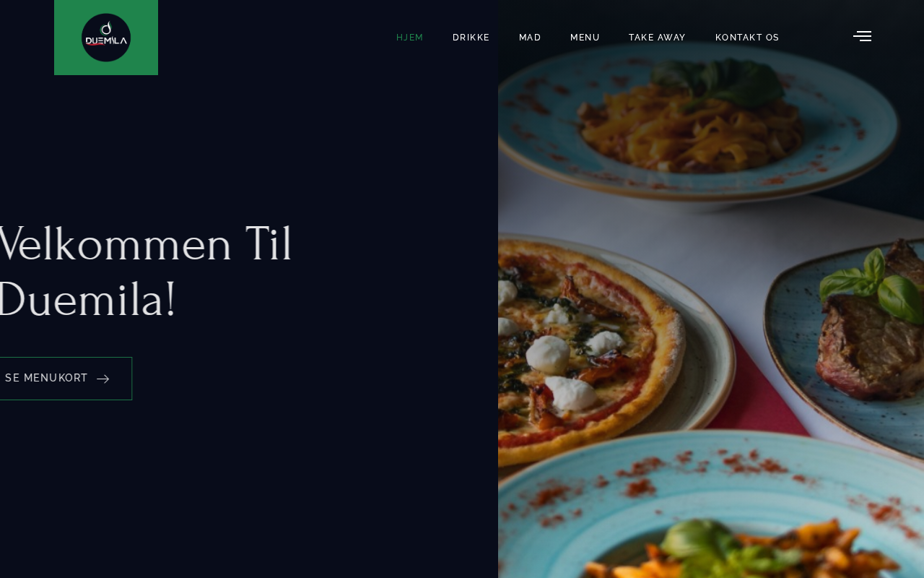Click the arrow icon beside SE MENUKORT
Screen dimensions: 924x578
click(103, 379)
